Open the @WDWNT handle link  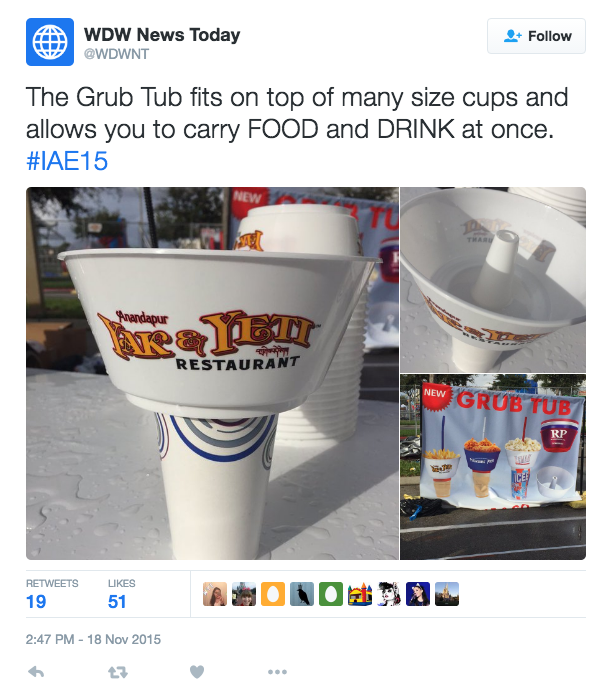point(117,54)
